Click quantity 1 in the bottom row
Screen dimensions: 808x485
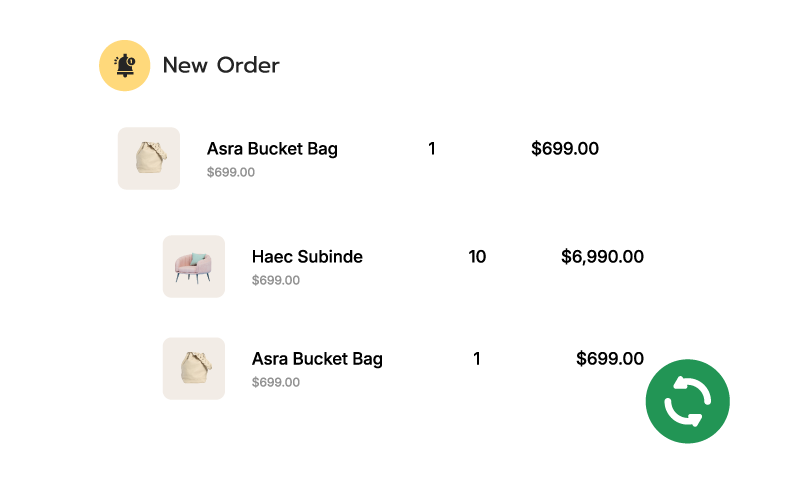pos(477,359)
